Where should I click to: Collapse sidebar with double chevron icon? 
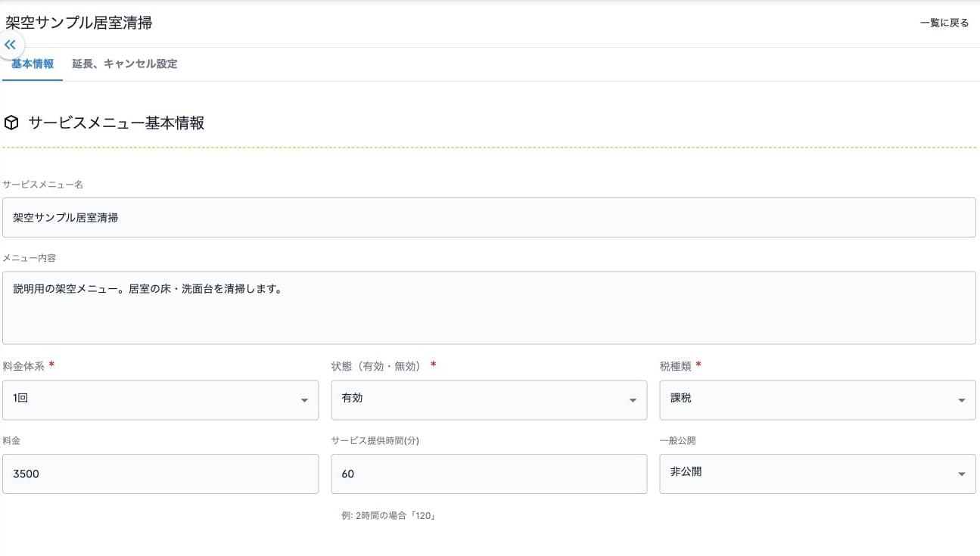point(10,45)
